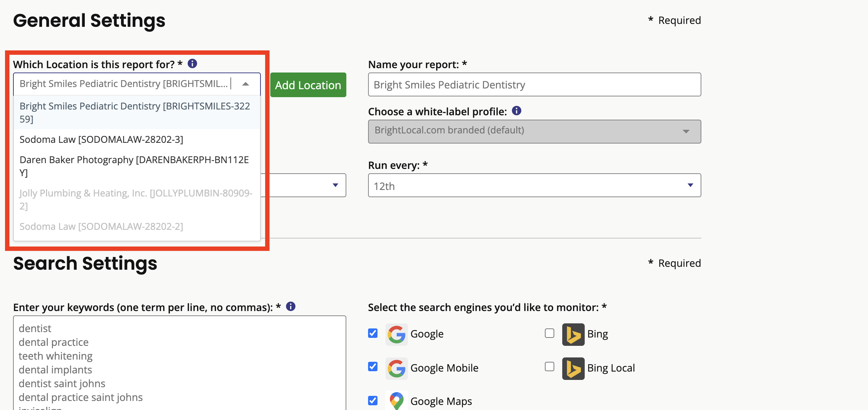The width and height of the screenshot is (868, 410).
Task: Enable the Bing checkbox
Action: click(550, 333)
